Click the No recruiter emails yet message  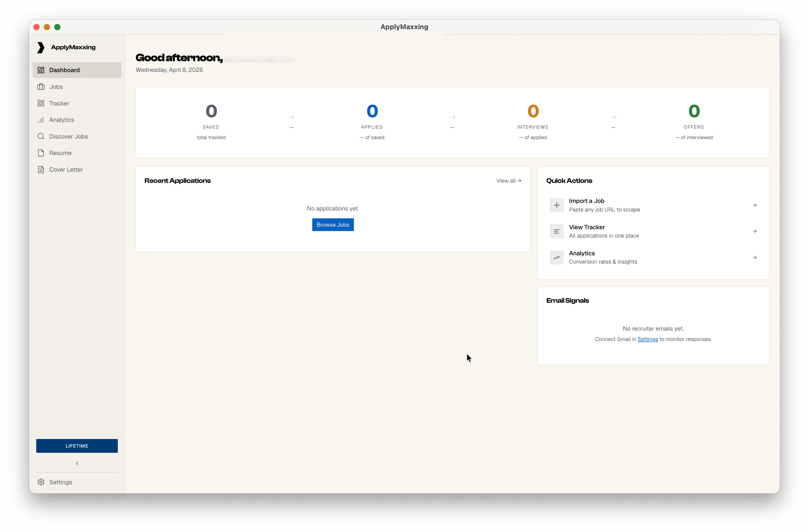click(x=653, y=329)
